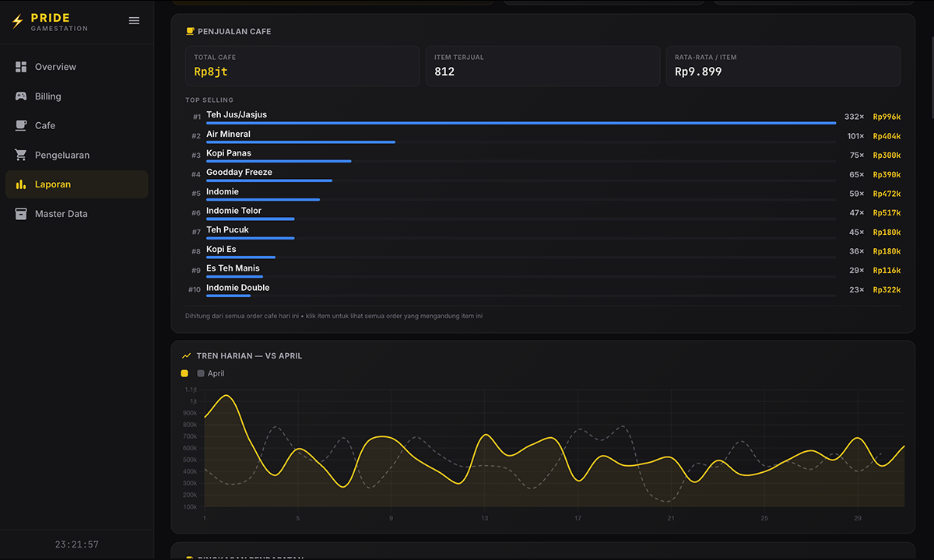Click the Laporan bar chart icon
The height and width of the screenshot is (560, 934).
[21, 184]
